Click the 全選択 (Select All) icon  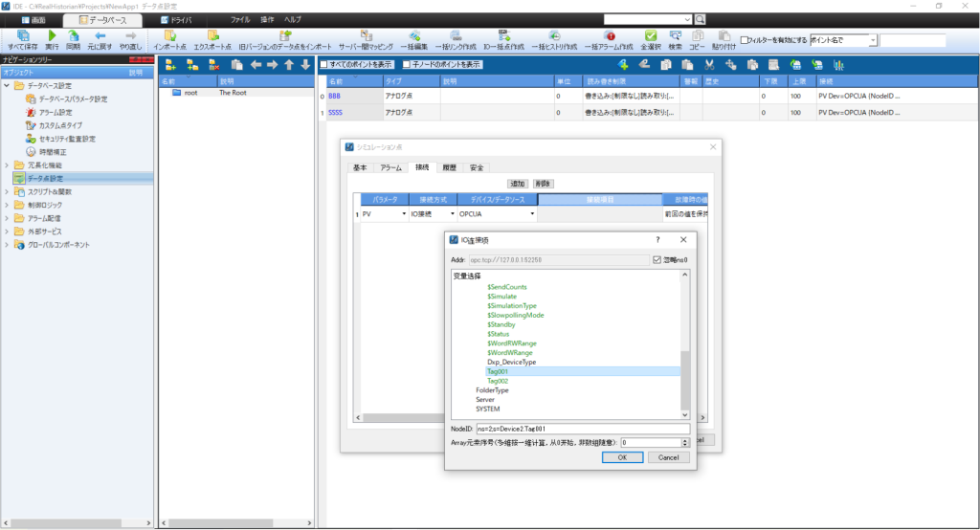[x=651, y=35]
